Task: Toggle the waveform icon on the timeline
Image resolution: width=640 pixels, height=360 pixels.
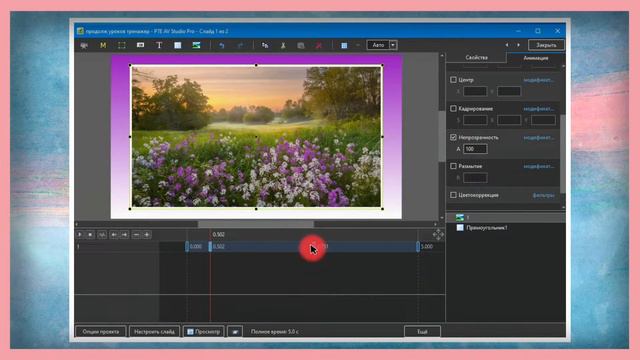Action: [x=102, y=235]
